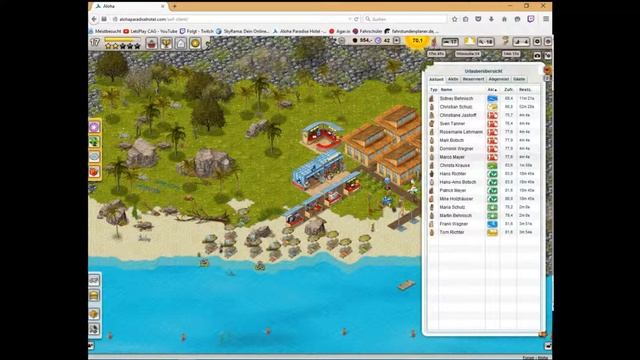The height and width of the screenshot is (360, 640).
Task: Click the topmost icon of lower-left toolbar
Action: 94,280
